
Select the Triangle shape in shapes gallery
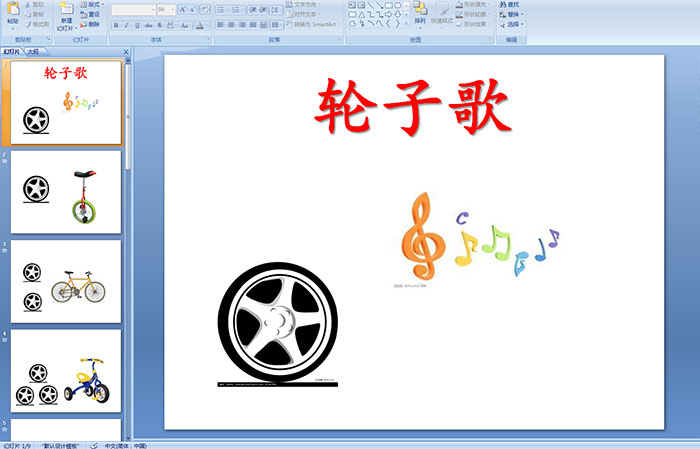361,14
